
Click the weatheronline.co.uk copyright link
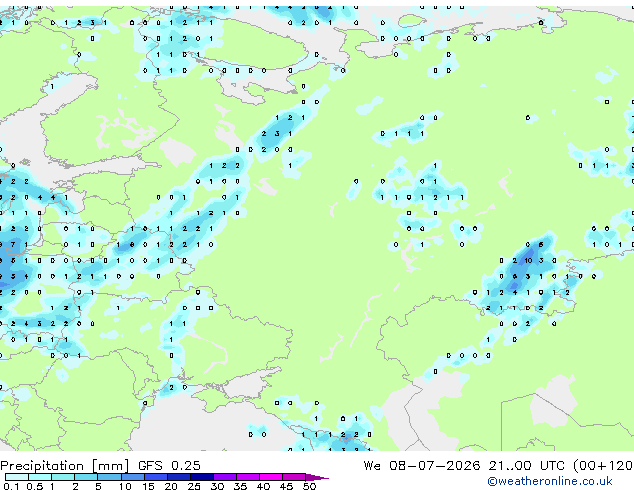550,481
